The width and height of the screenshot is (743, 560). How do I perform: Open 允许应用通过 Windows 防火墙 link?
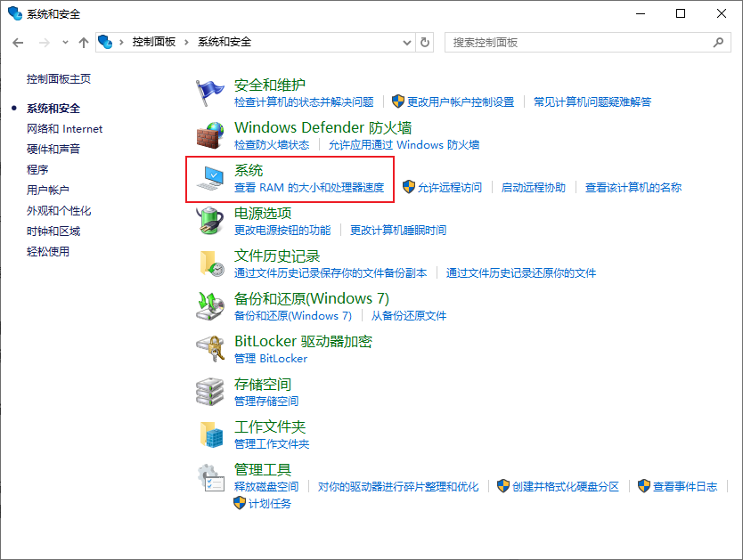point(404,145)
